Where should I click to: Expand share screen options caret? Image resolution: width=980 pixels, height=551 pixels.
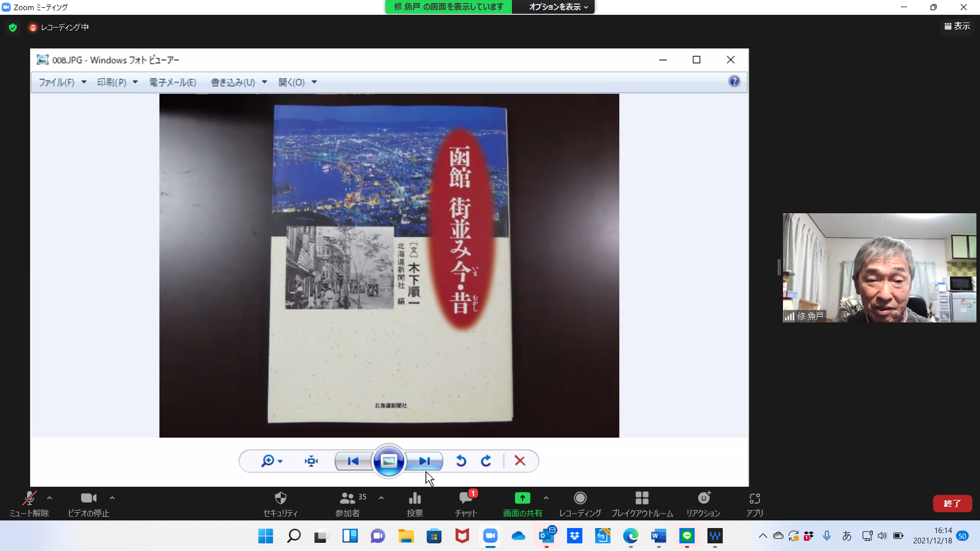click(x=546, y=498)
